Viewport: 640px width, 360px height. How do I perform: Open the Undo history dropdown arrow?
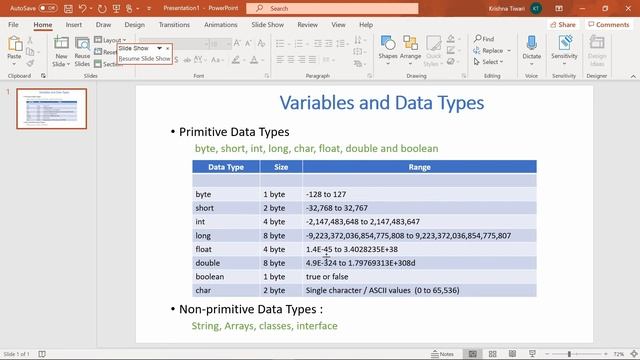91,8
